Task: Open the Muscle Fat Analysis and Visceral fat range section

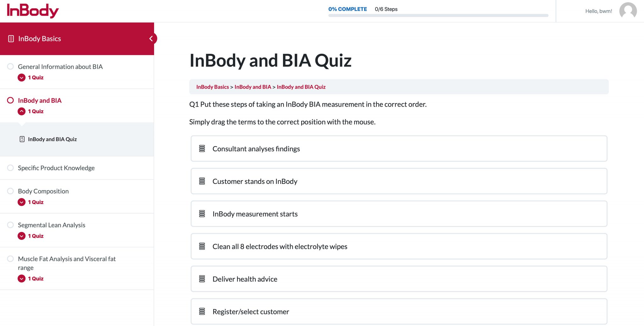Action: tap(67, 263)
